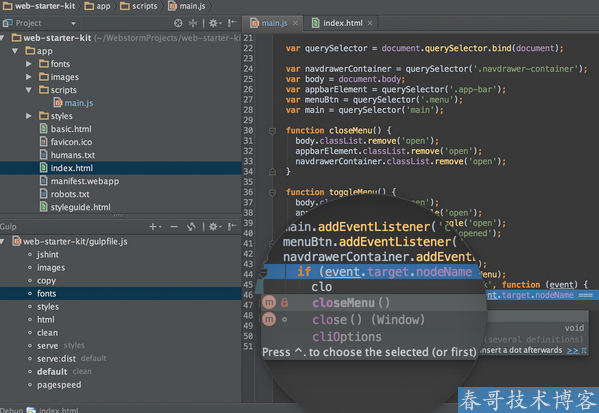Click the app breadcrumb item

97,6
